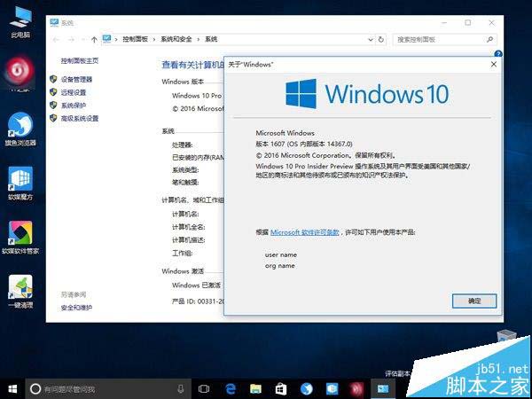Select the System window taskbar button

pos(383,389)
